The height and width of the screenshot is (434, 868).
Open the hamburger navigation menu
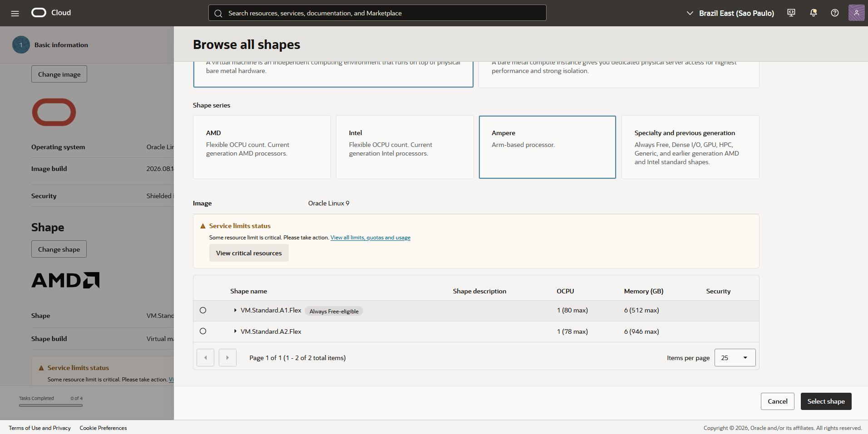[15, 13]
